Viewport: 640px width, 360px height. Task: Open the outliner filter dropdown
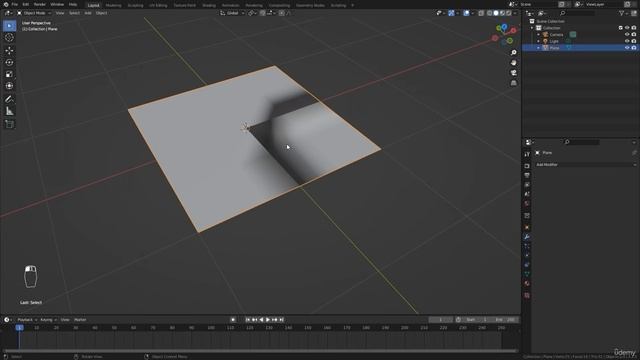pos(623,13)
